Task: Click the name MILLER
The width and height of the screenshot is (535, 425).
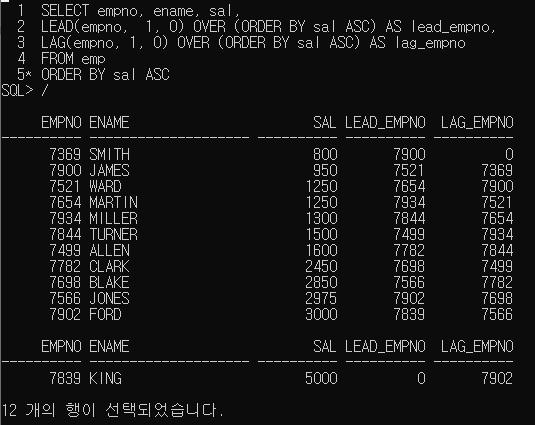Action: [113, 218]
